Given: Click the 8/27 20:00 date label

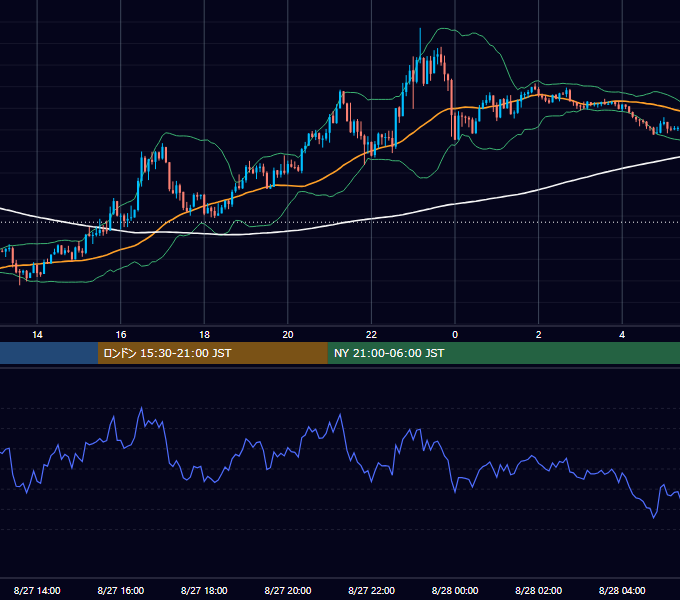Looking at the screenshot, I should tap(288, 590).
